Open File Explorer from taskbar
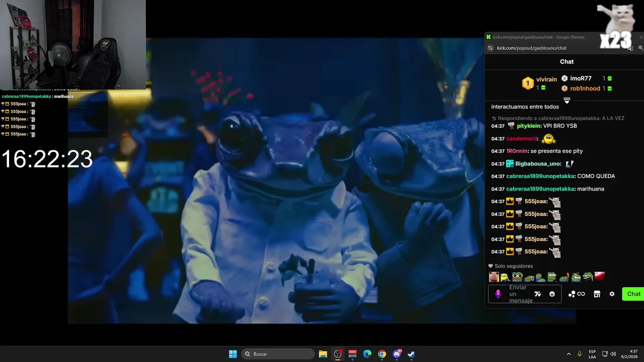Image resolution: width=644 pixels, height=362 pixels. (x=323, y=354)
